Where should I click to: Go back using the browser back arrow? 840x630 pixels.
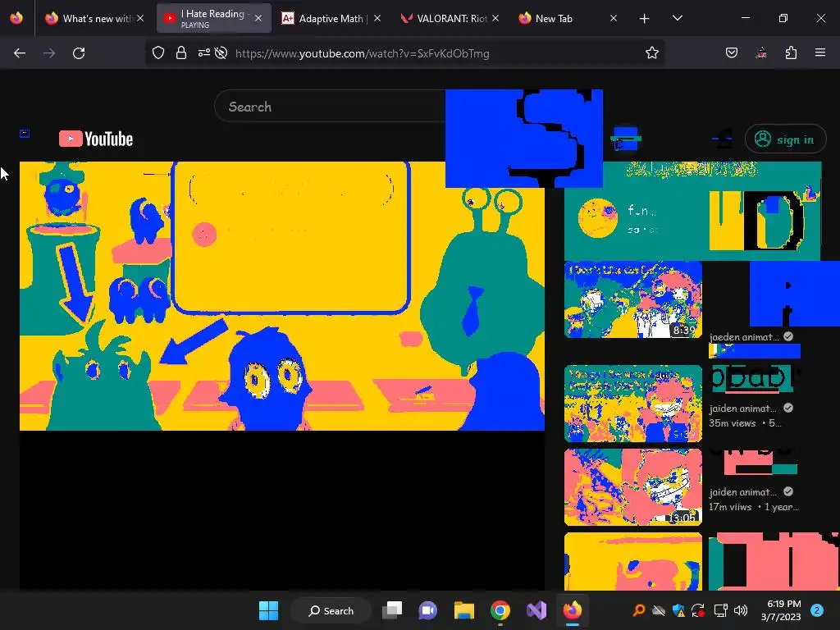coord(20,53)
